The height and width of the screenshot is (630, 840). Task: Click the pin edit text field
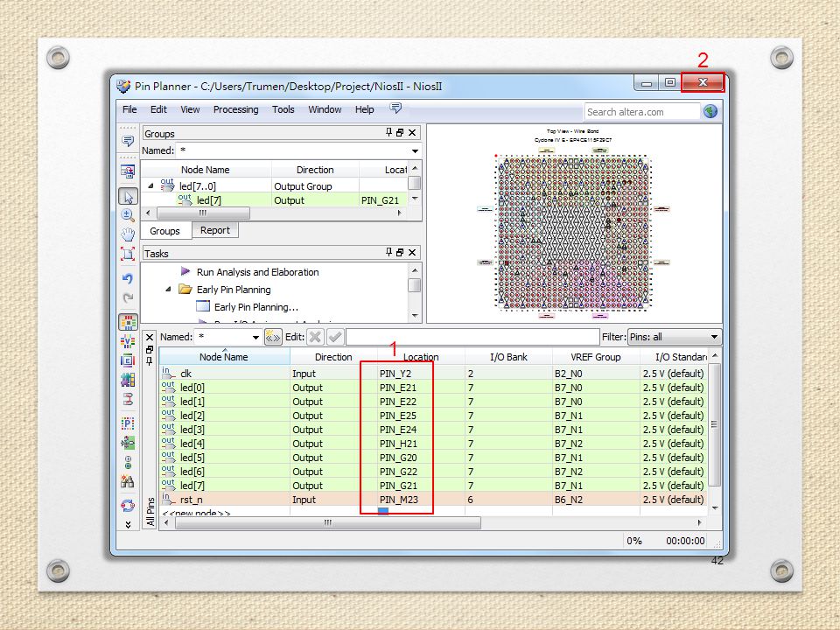pos(472,337)
